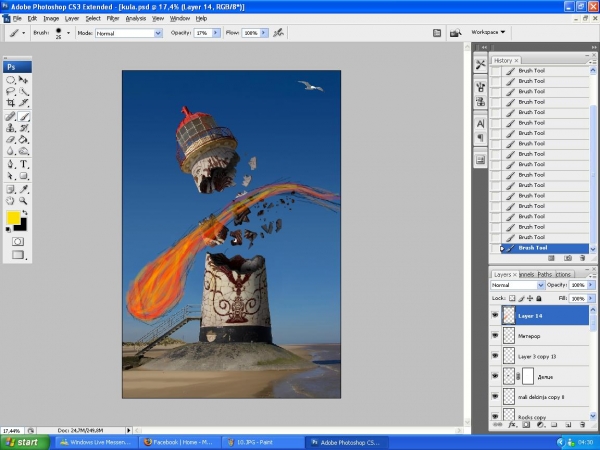The height and width of the screenshot is (450, 600).
Task: Open the Brush preset picker arrow
Action: click(68, 33)
